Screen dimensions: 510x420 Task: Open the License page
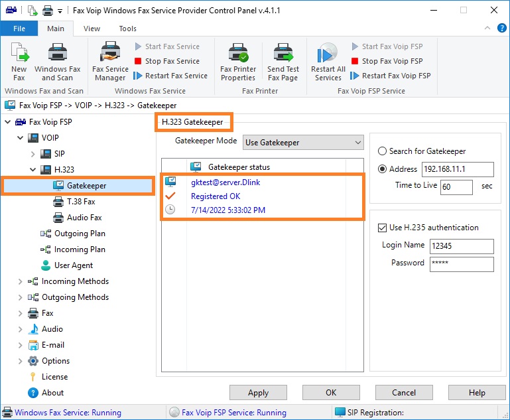[x=54, y=377]
